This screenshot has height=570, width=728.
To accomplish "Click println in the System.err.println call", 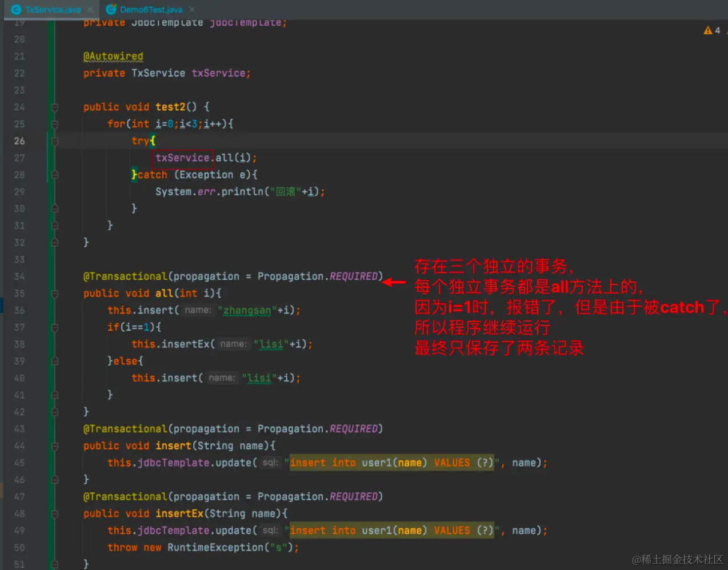I will click(242, 191).
